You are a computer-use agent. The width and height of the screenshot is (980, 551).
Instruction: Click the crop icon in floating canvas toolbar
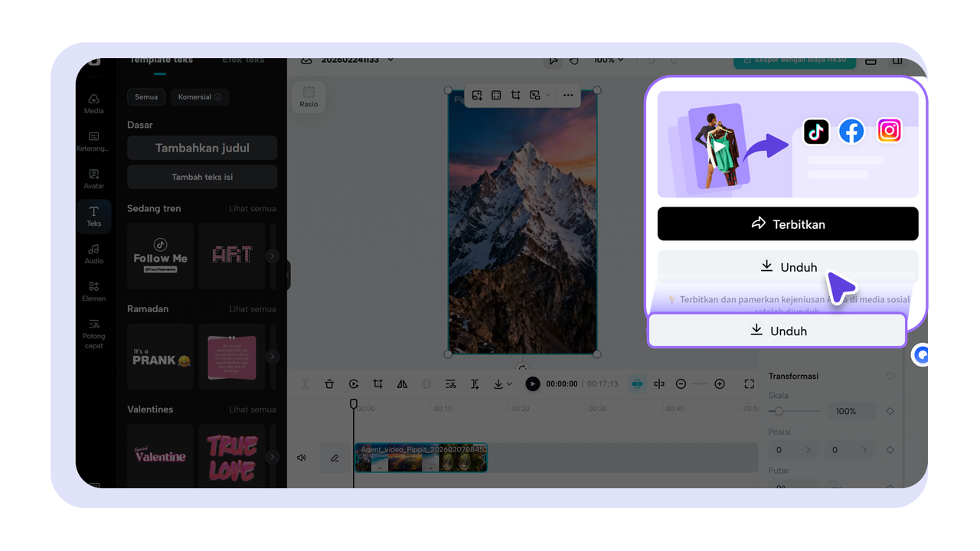tap(515, 96)
